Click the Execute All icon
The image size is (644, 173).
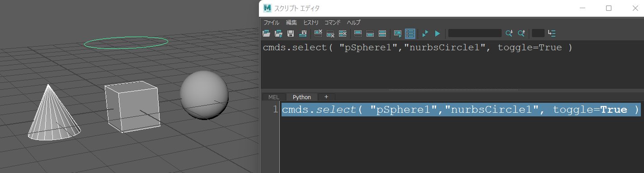pyautogui.click(x=425, y=33)
